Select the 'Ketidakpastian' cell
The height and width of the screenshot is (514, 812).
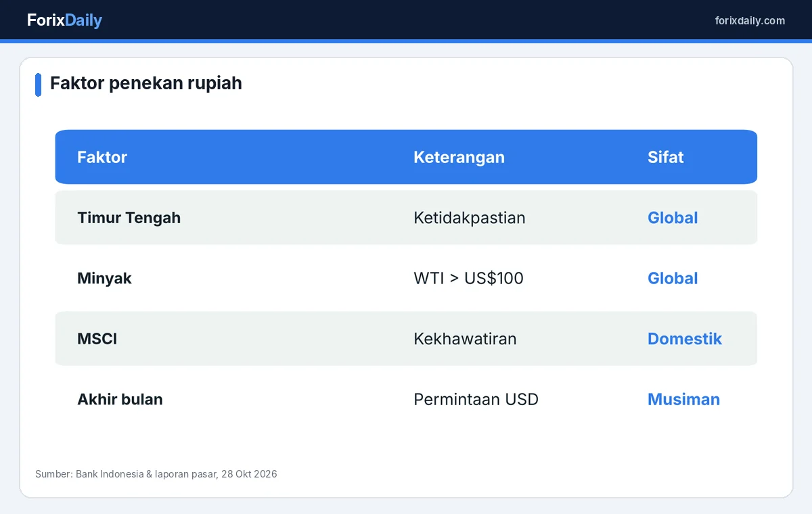[469, 218]
